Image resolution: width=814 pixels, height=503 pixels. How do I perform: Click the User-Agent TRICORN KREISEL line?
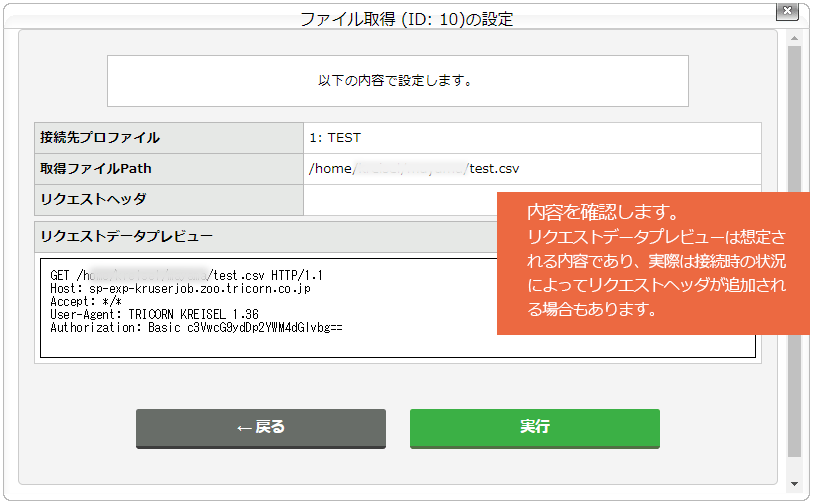154,315
